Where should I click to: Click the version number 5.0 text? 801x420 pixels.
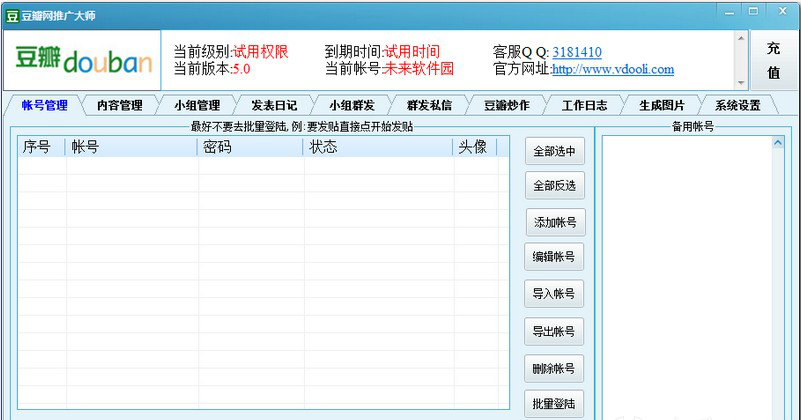coord(242,69)
